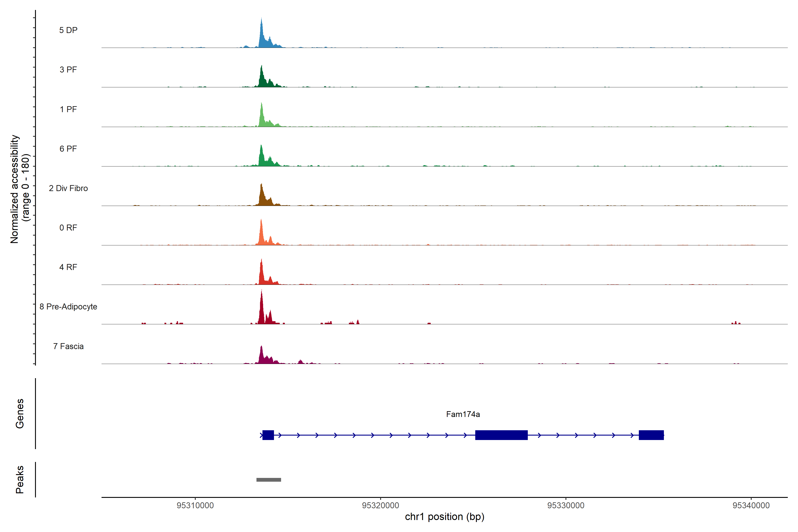Click the 1 PF track label
The image size is (798, 532).
68,109
